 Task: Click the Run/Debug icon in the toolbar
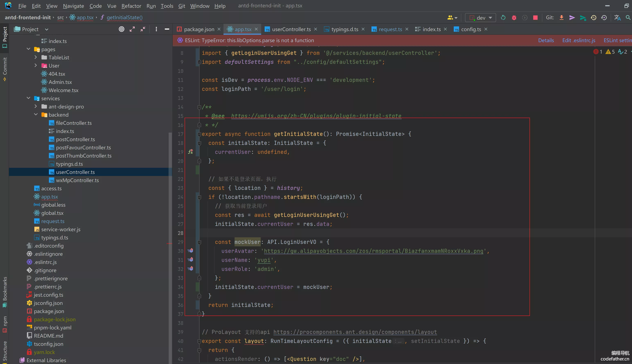click(x=513, y=18)
